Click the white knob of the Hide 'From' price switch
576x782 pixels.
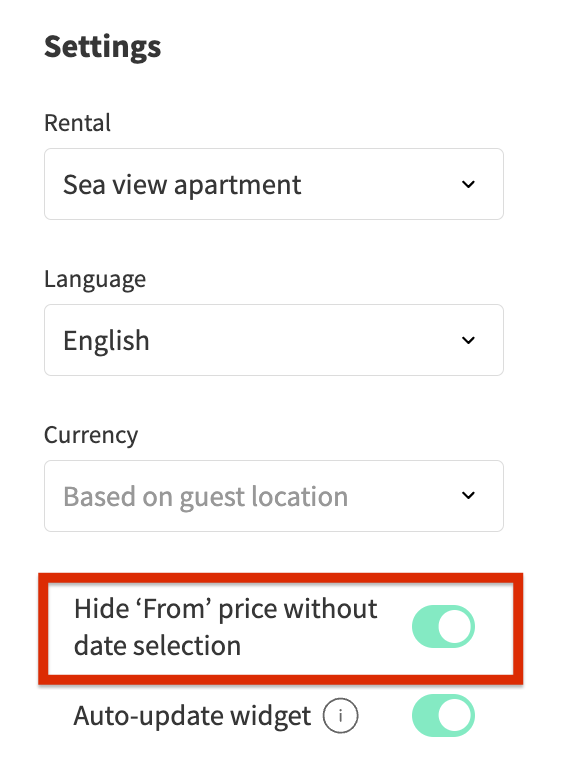pos(455,626)
